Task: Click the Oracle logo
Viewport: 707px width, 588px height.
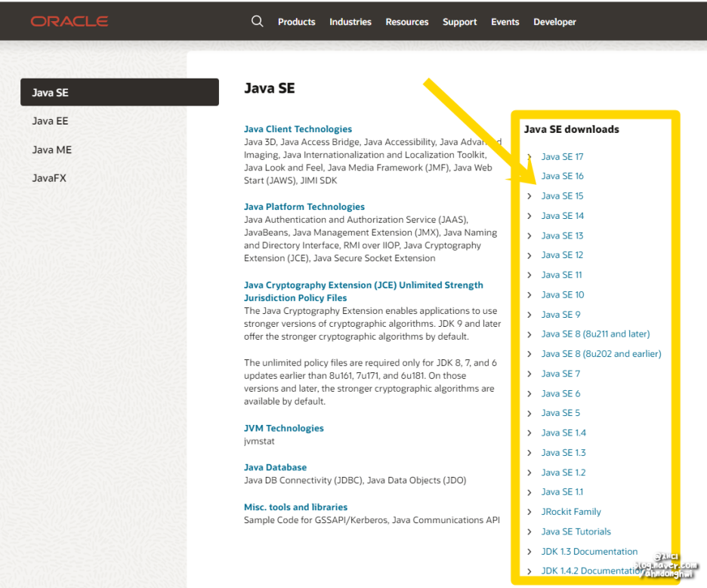Action: pyautogui.click(x=69, y=21)
